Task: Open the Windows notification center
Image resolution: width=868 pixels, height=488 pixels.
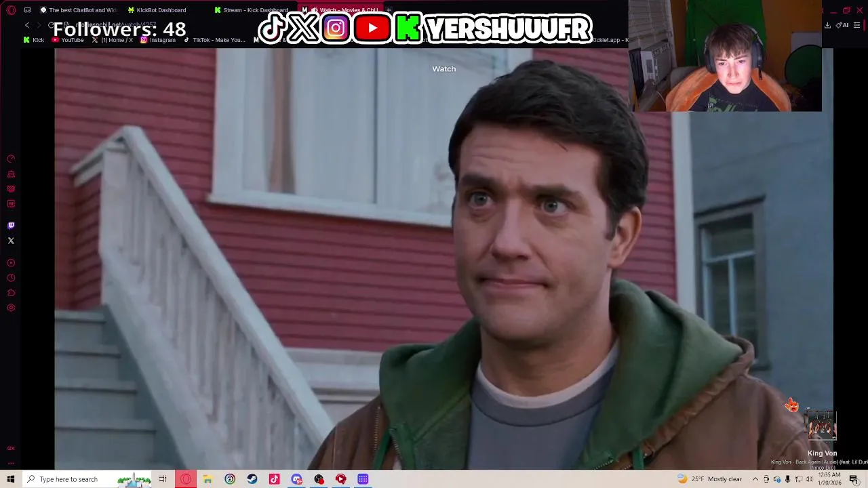Action: [x=854, y=479]
